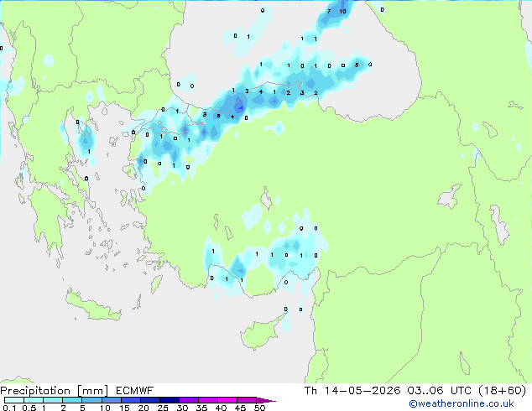Select the 30–35 mm purple legend swatch
This screenshot has height=411, width=532.
click(x=189, y=400)
